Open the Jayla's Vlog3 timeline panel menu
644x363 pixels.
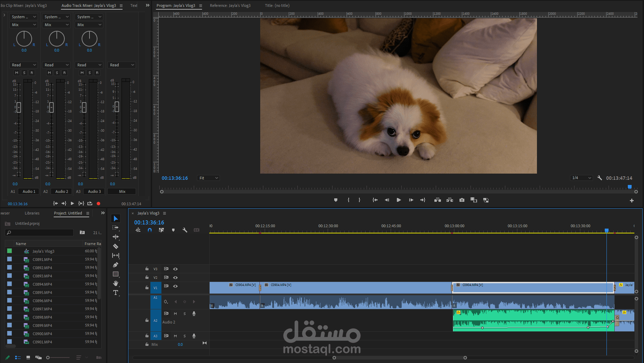pyautogui.click(x=165, y=213)
